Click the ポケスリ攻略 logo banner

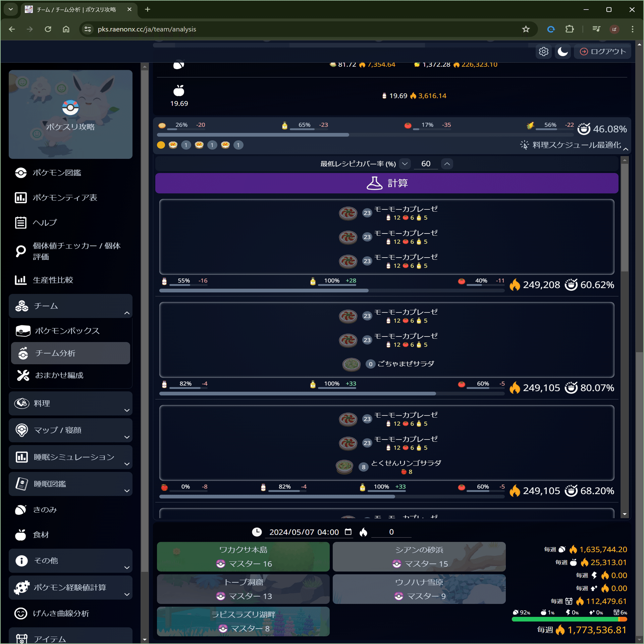click(x=70, y=114)
